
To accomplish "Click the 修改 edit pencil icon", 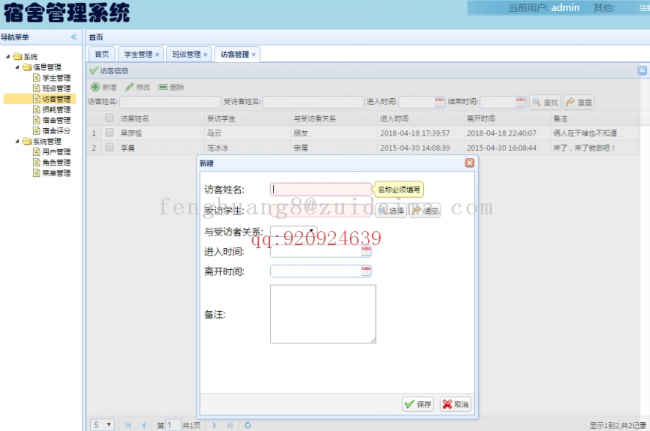I will coord(129,87).
